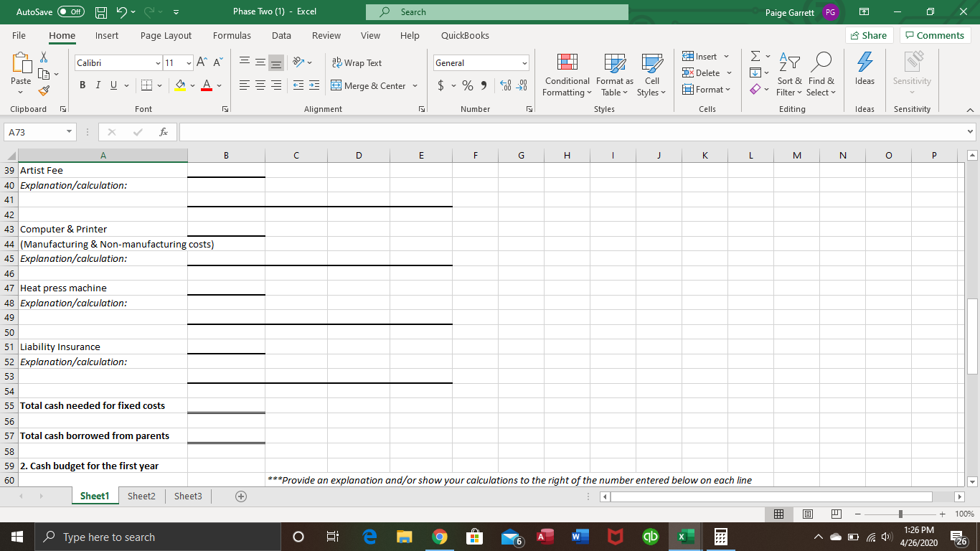Screen dimensions: 980x551
Task: Click the Share button
Action: [x=869, y=35]
